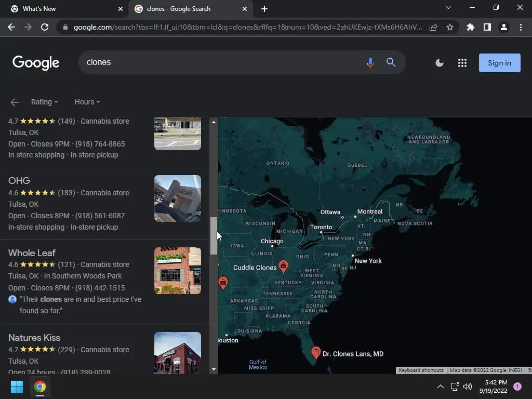The image size is (532, 399).
Task: Bookmark this page with star icon
Action: coord(450,27)
